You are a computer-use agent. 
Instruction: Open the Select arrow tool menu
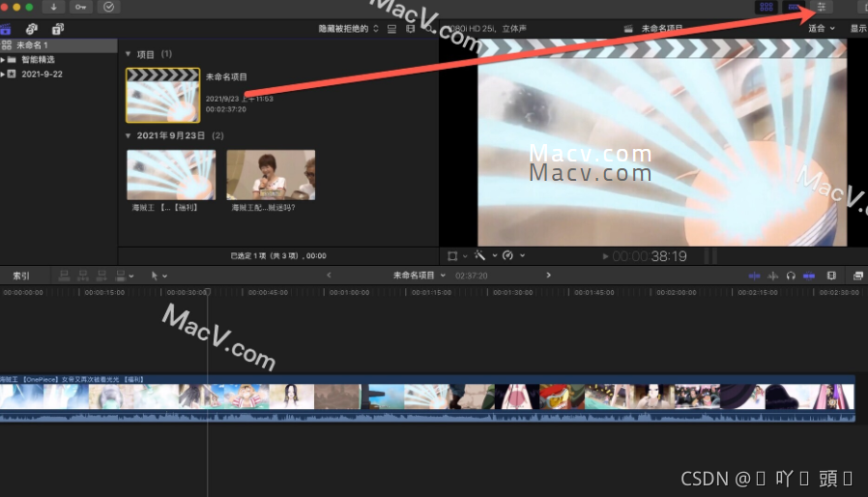pos(159,276)
